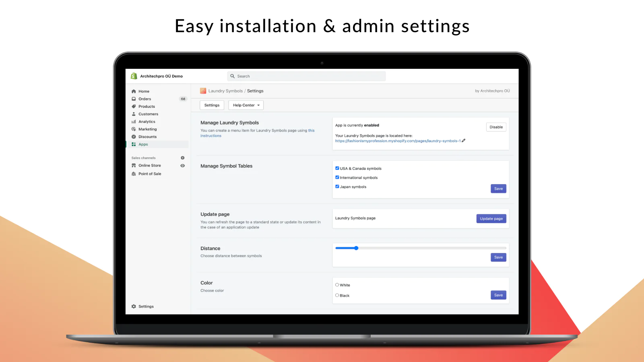Click the Settings gear icon at sidebar bottom

point(134,306)
